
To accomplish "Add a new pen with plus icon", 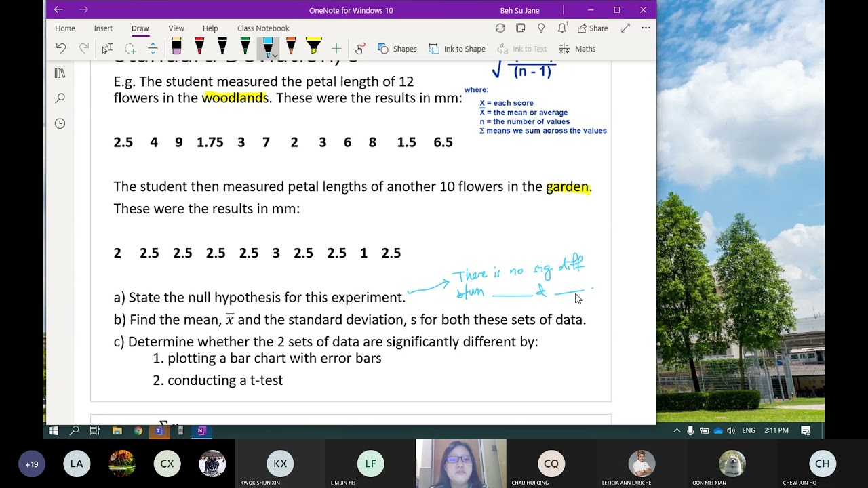I will 336,48.
